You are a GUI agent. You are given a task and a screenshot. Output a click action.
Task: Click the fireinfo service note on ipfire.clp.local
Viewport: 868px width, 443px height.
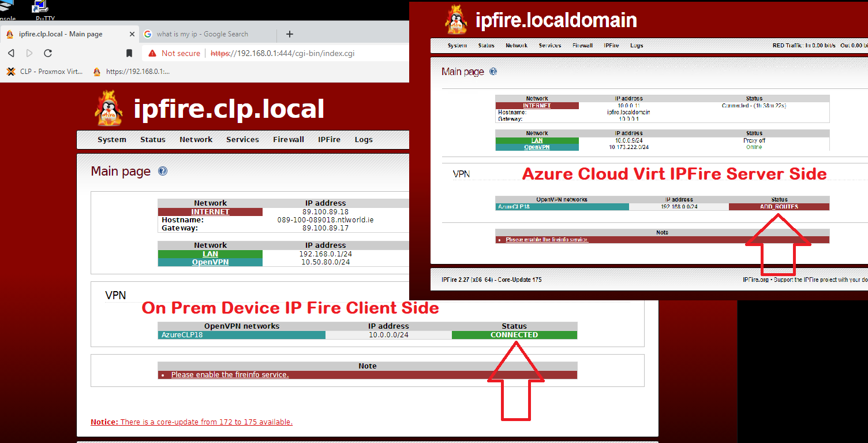point(230,375)
